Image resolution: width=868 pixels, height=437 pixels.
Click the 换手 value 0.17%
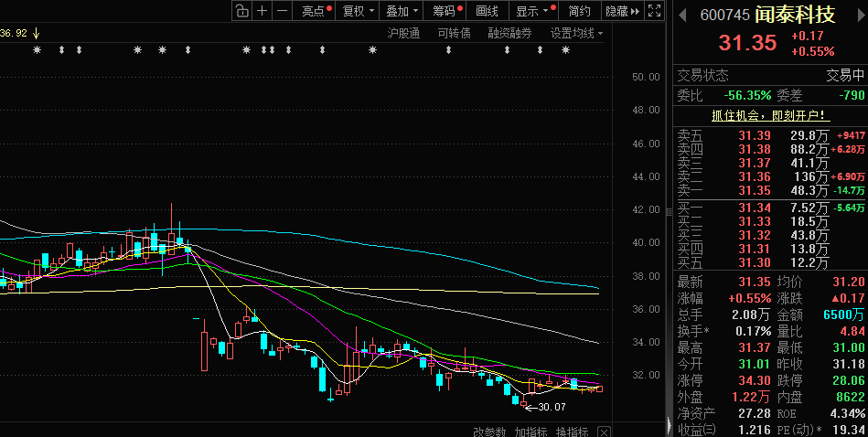point(753,332)
